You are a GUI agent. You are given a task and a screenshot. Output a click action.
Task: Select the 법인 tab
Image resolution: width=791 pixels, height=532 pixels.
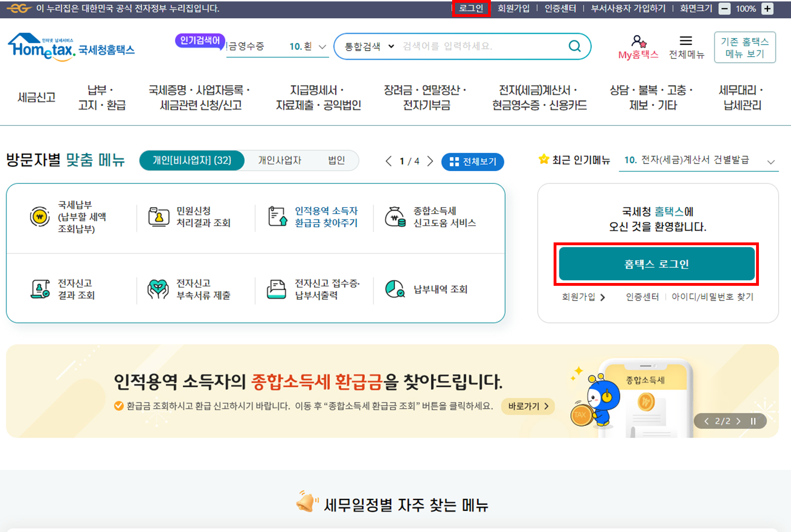pos(337,161)
